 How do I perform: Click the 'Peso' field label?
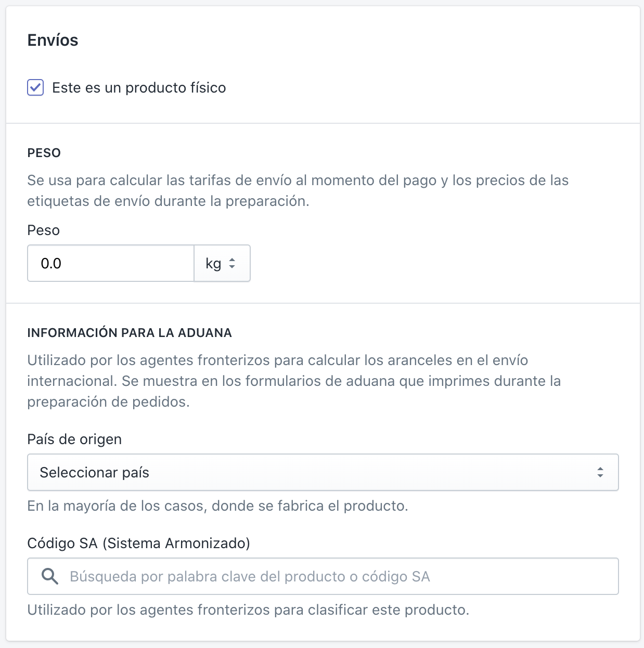pos(43,230)
